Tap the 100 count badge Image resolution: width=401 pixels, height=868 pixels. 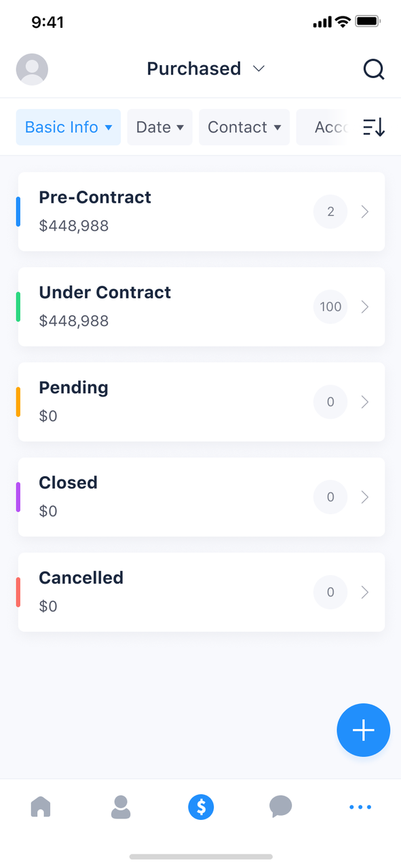[330, 307]
